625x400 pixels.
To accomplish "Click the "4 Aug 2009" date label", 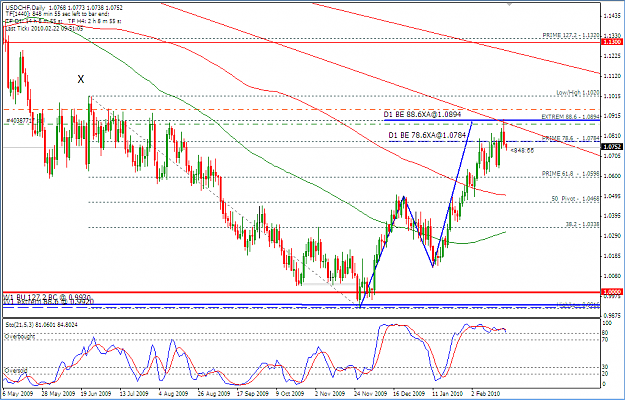I will pos(173,393).
